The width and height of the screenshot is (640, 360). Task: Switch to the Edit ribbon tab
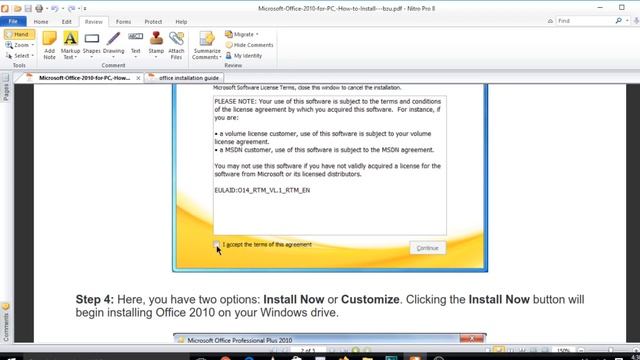pos(67,22)
